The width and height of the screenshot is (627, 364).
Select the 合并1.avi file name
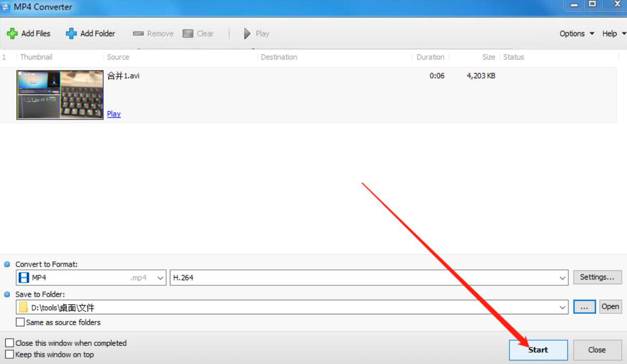coord(123,76)
